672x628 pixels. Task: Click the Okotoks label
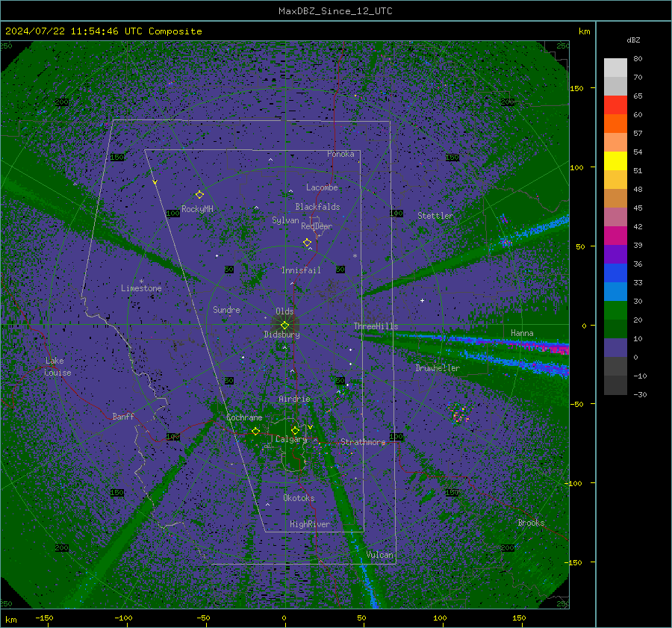[299, 498]
